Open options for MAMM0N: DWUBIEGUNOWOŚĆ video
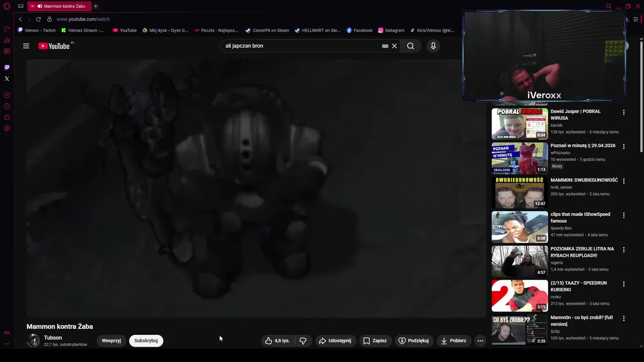 point(624,180)
